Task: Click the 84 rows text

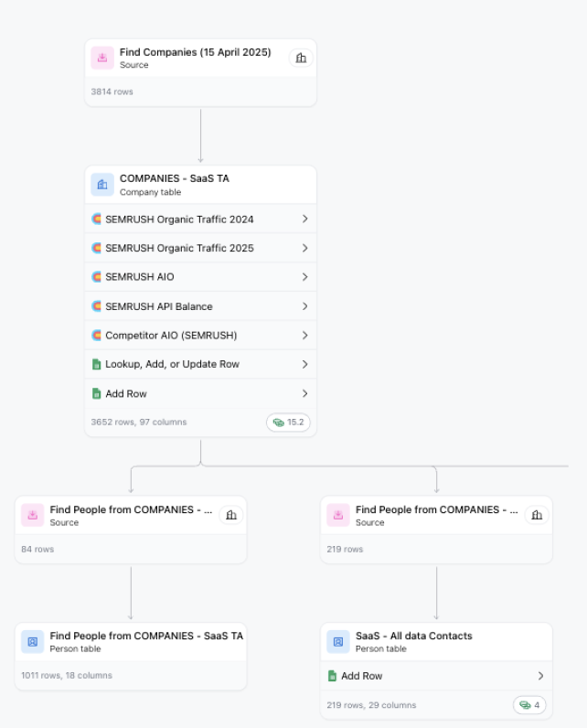Action: point(37,550)
